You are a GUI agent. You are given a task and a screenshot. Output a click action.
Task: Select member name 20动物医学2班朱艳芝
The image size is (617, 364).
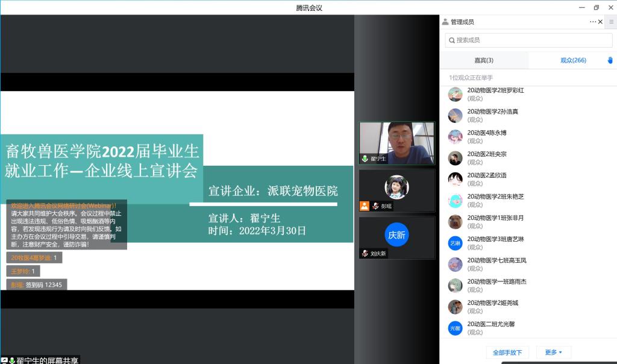pos(495,196)
